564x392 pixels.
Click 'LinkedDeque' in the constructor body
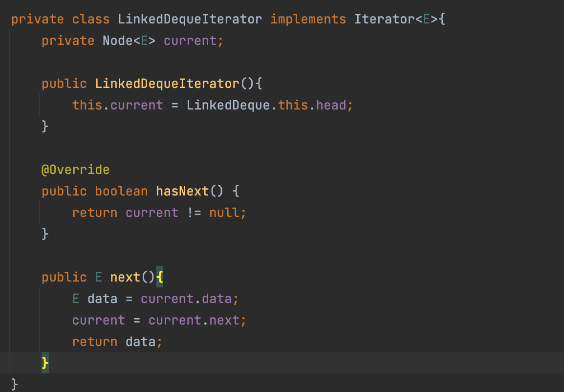click(228, 105)
